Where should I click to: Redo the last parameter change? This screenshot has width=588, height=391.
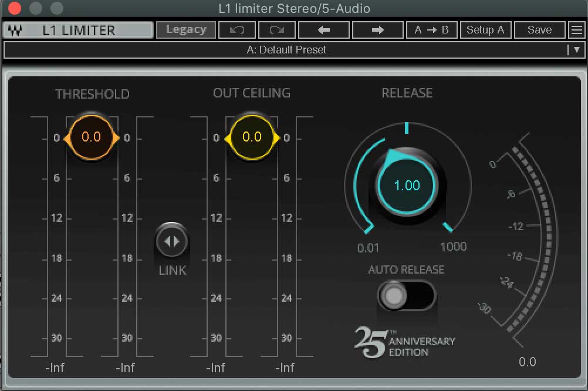[277, 29]
